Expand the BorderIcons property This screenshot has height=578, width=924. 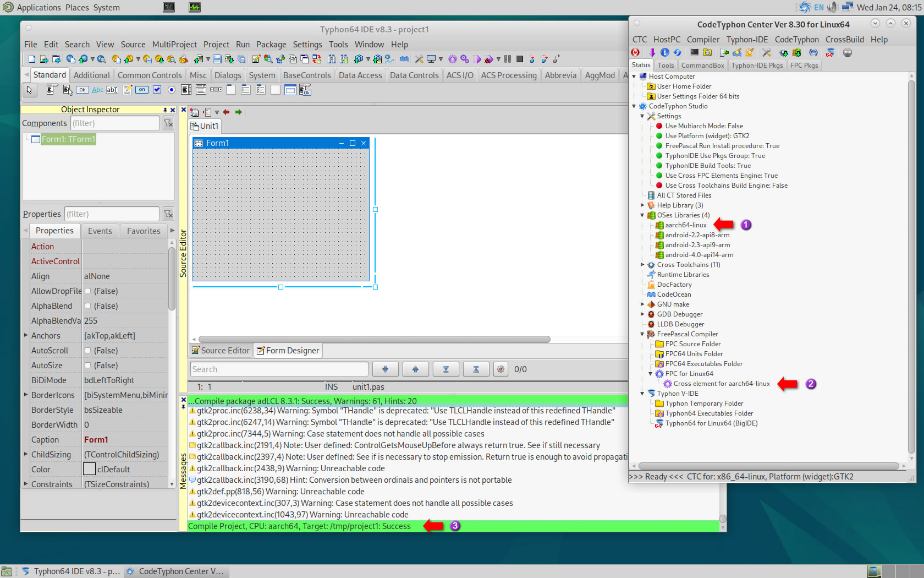click(x=26, y=395)
